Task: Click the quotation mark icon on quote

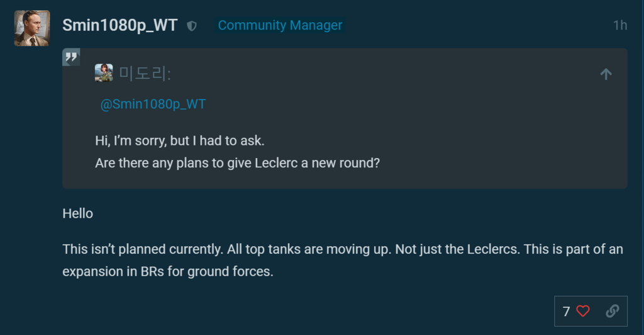Action: click(71, 57)
